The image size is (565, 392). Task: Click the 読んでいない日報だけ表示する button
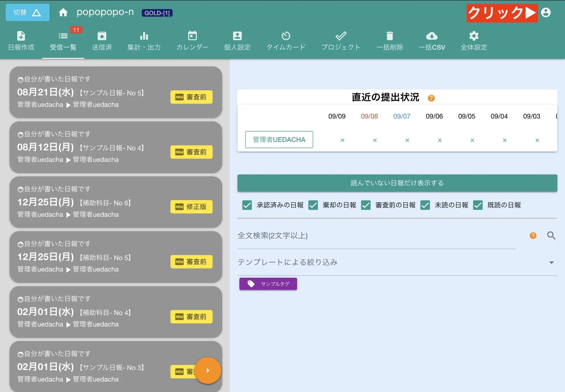(397, 183)
